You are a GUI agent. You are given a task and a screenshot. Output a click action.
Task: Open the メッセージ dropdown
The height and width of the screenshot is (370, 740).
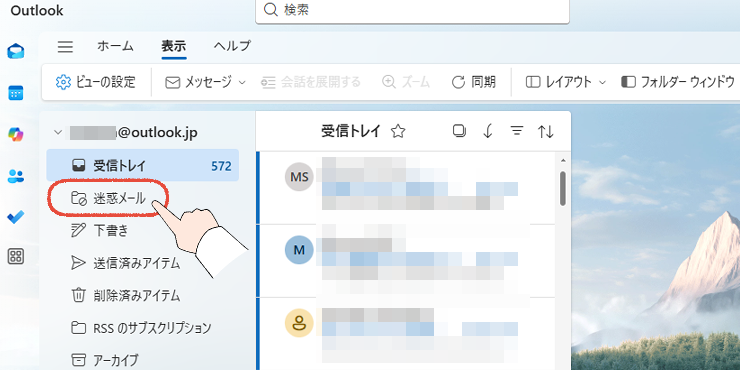point(205,82)
